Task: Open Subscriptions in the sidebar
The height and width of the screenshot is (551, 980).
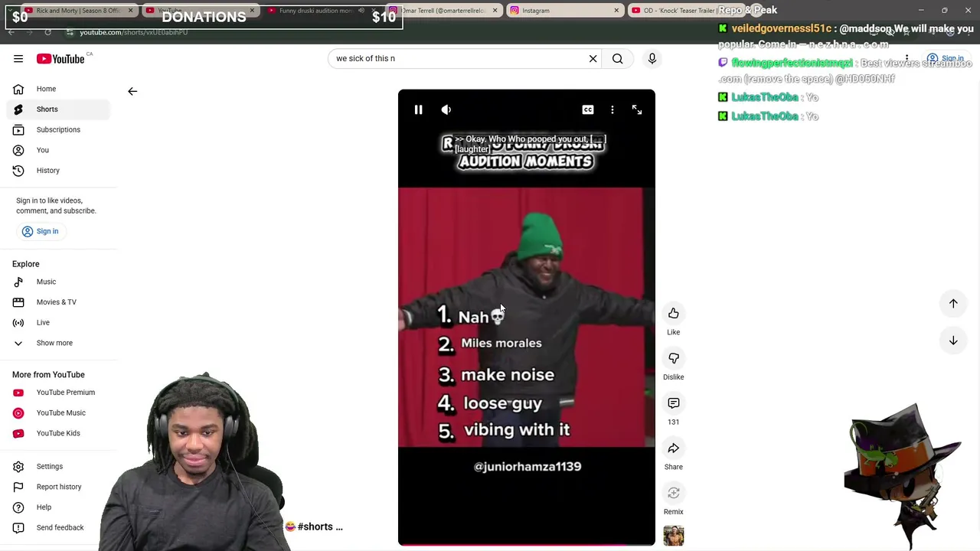Action: click(x=58, y=129)
